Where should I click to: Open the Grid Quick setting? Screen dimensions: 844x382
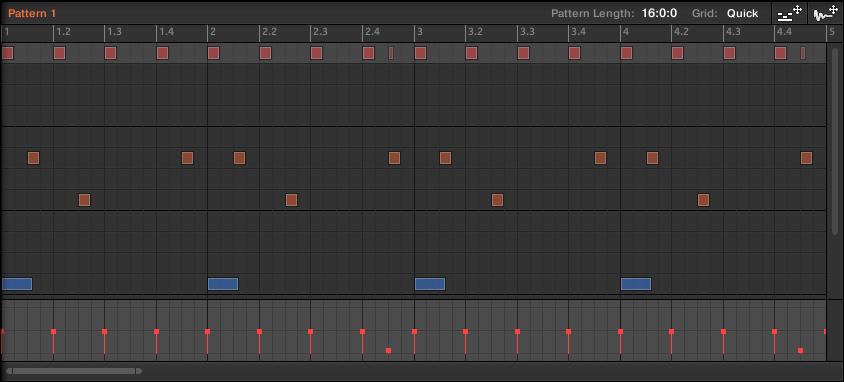[x=742, y=13]
